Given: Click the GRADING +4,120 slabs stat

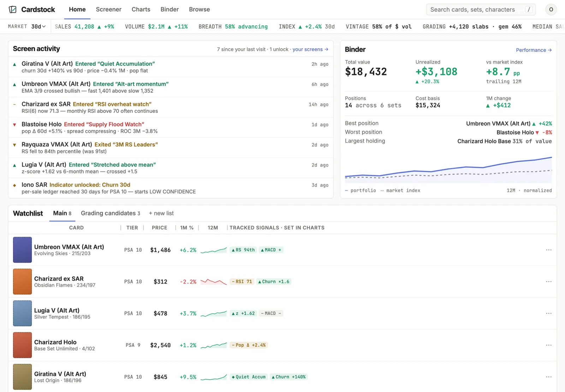Looking at the screenshot, I should 472,26.
